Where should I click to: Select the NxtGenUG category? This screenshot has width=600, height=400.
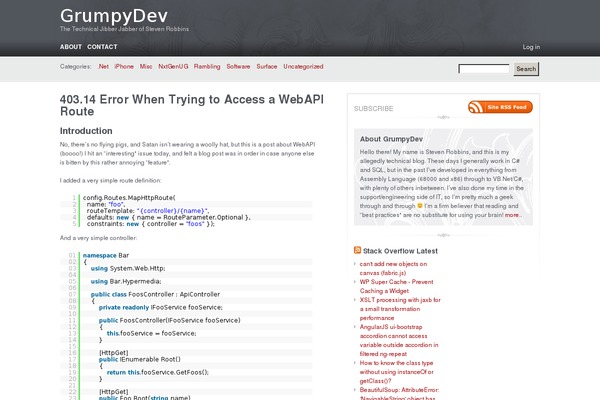click(173, 66)
